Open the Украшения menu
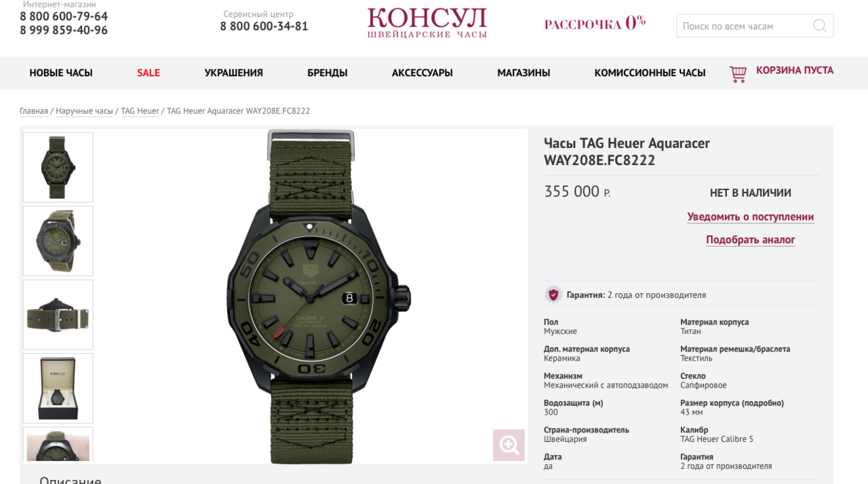The height and width of the screenshot is (484, 868). 234,73
